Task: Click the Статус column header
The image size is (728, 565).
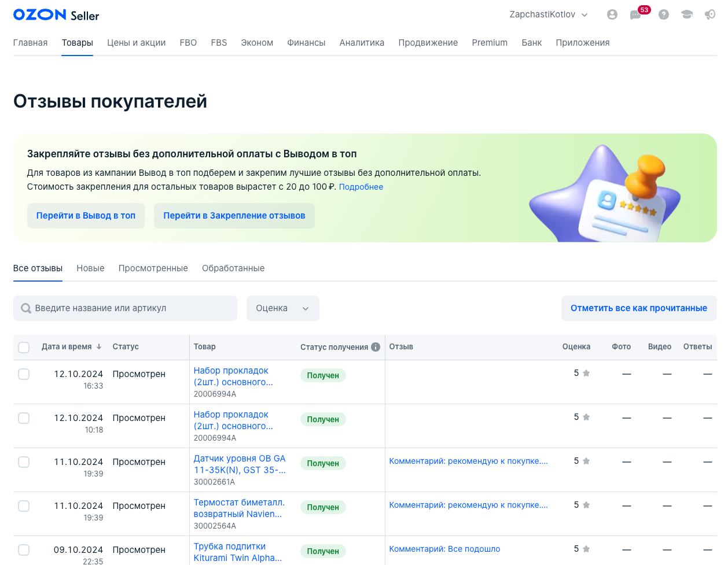Action: click(x=126, y=346)
